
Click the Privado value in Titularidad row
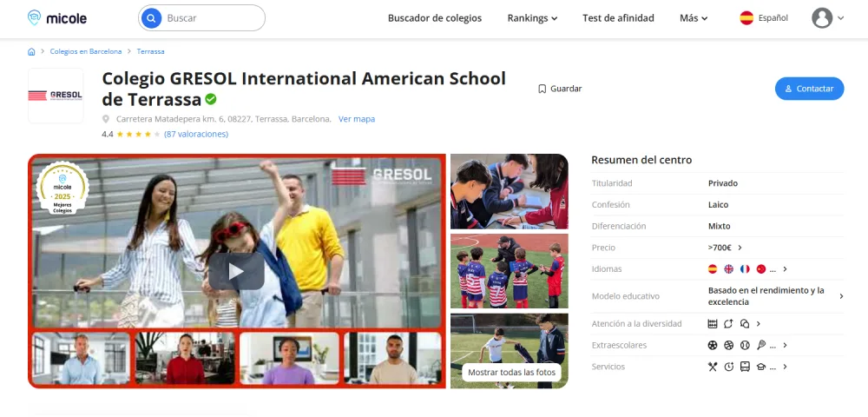pos(723,183)
